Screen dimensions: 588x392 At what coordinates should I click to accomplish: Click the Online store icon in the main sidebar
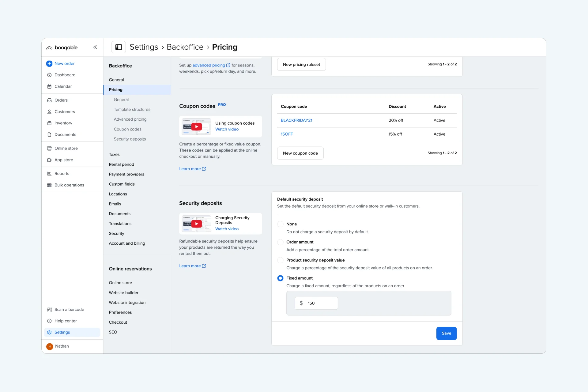pyautogui.click(x=49, y=148)
